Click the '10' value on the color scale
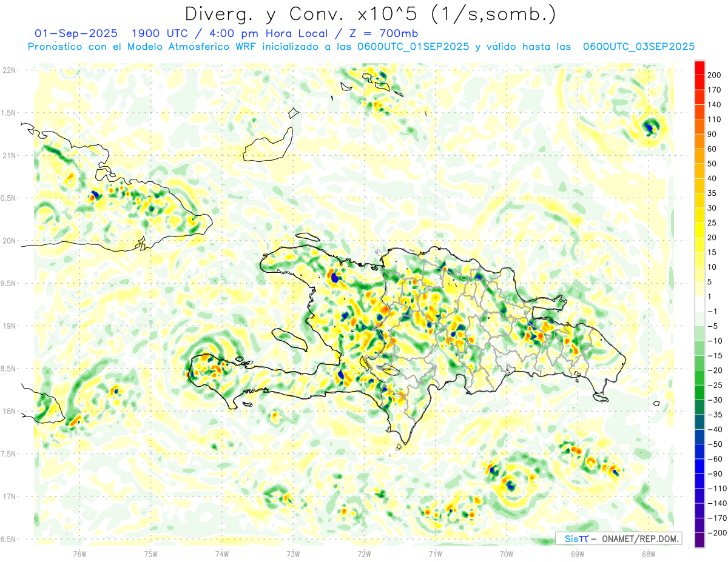 point(712,267)
